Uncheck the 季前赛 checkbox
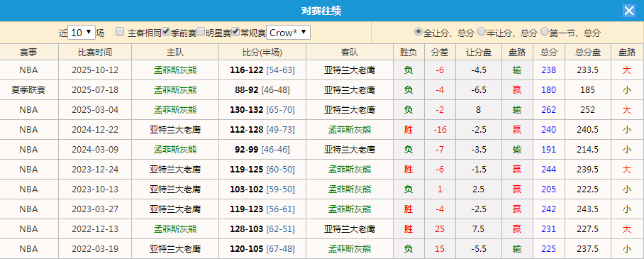The image size is (644, 259). 166,32
